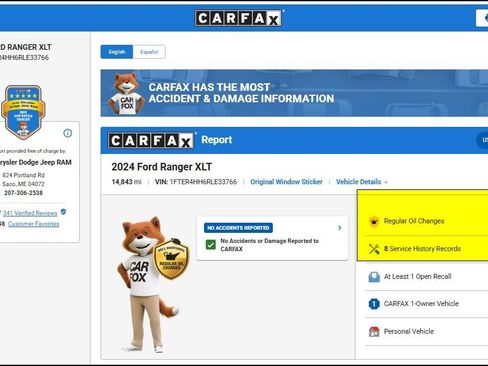Click the VIN 1FTER4HH6RLE33766 text

[196, 182]
